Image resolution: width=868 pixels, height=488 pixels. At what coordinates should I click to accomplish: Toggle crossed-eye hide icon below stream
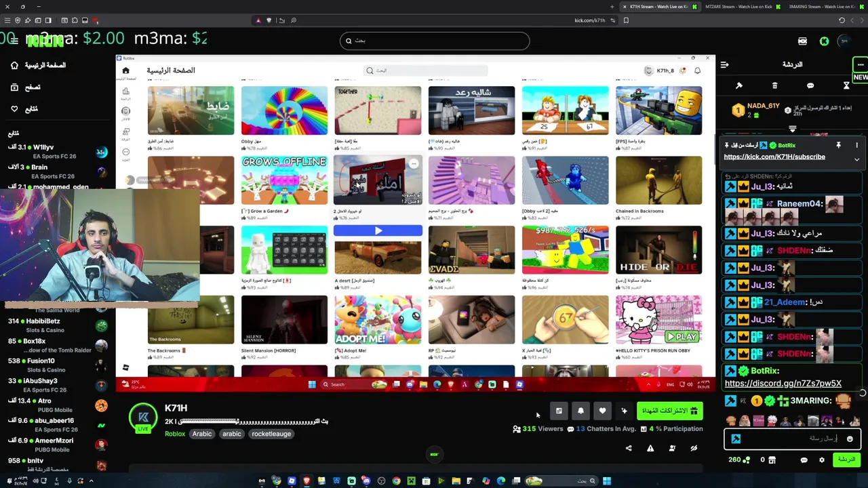tap(694, 448)
